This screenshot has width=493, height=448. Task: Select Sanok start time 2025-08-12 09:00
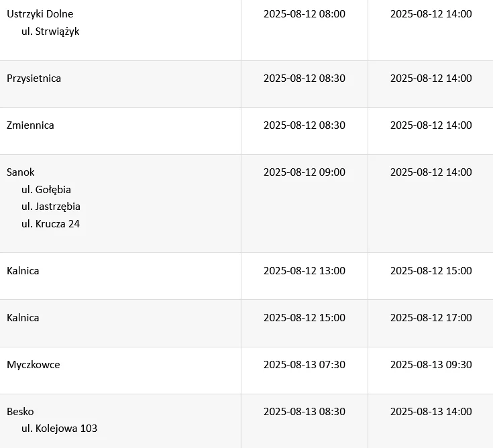click(304, 172)
